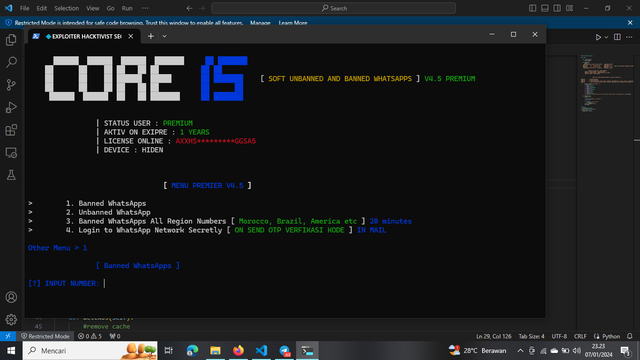Change CRLF line ending in status bar
This screenshot has width=640, height=360.
pyautogui.click(x=580, y=336)
